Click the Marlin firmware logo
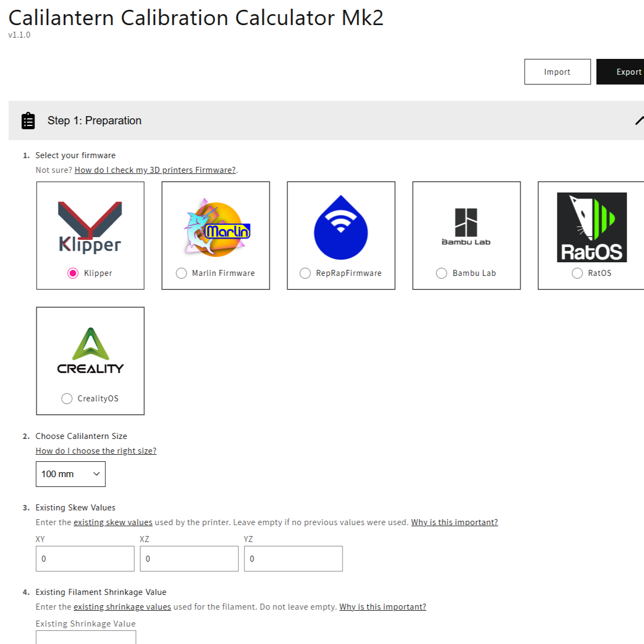644x644 pixels. (x=216, y=227)
